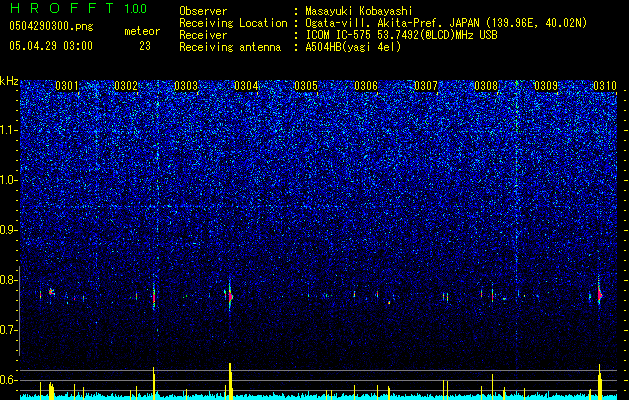Click the kHz axis unit label
The image size is (629, 400).
(9, 81)
